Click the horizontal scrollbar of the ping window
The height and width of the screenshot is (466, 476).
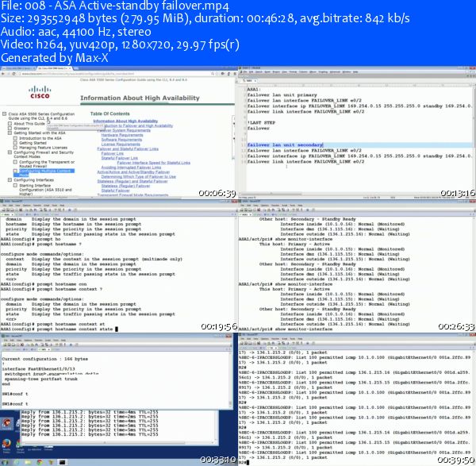point(118,443)
